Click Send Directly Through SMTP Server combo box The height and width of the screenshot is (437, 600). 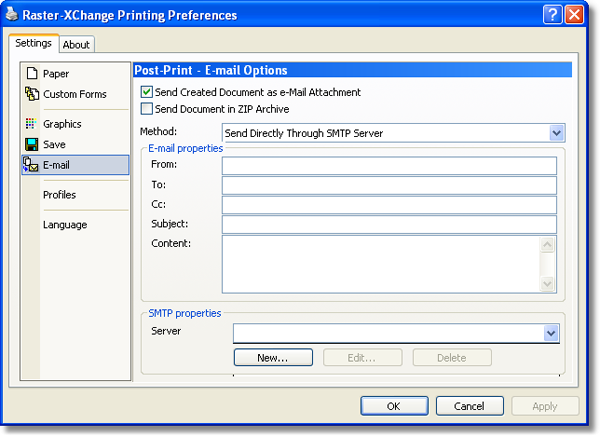point(393,133)
